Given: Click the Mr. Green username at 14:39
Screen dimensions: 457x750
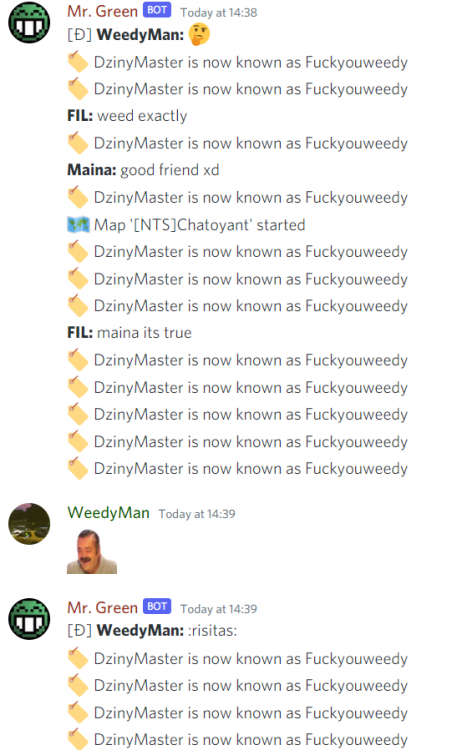Looking at the screenshot, I should (102, 607).
